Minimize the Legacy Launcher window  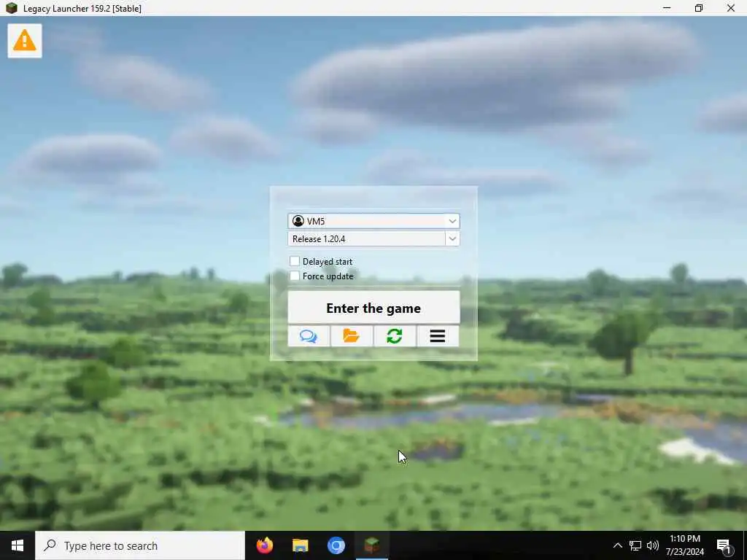click(x=667, y=8)
